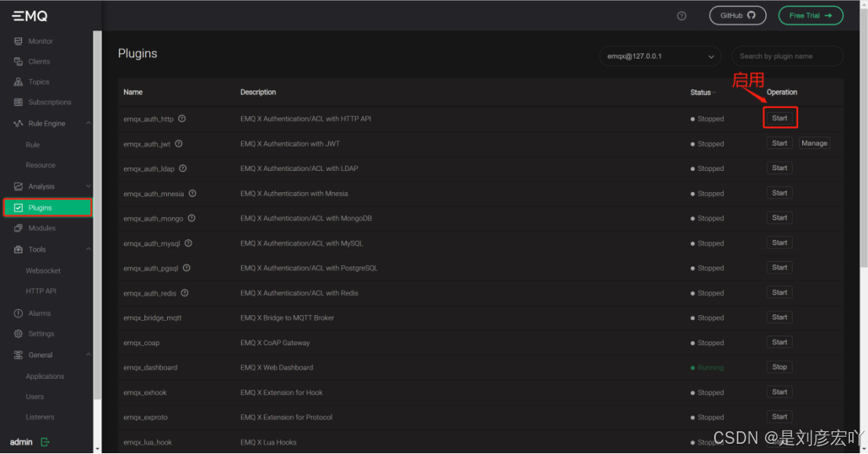Open the help question mark icon in header
868x454 pixels.
(681, 16)
